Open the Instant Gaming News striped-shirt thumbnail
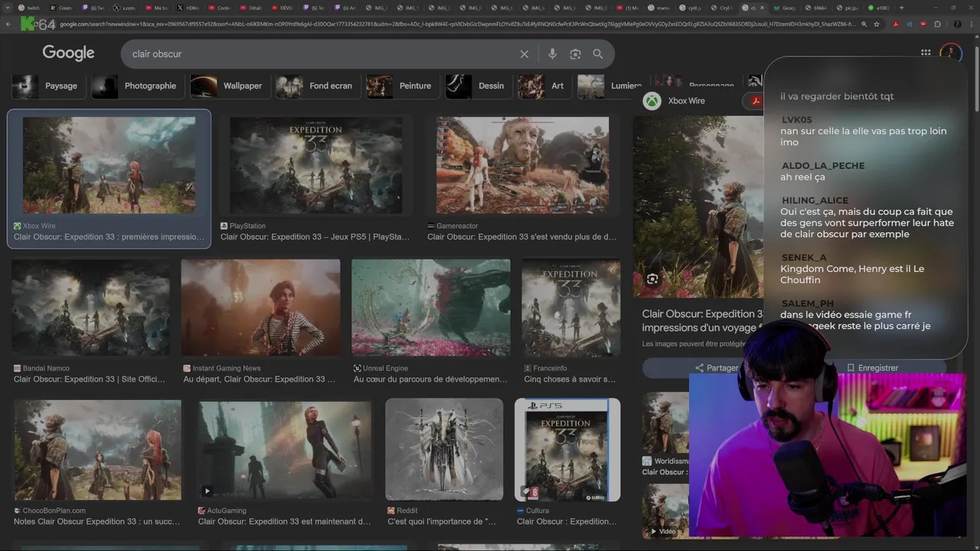The image size is (980, 551). tap(260, 308)
